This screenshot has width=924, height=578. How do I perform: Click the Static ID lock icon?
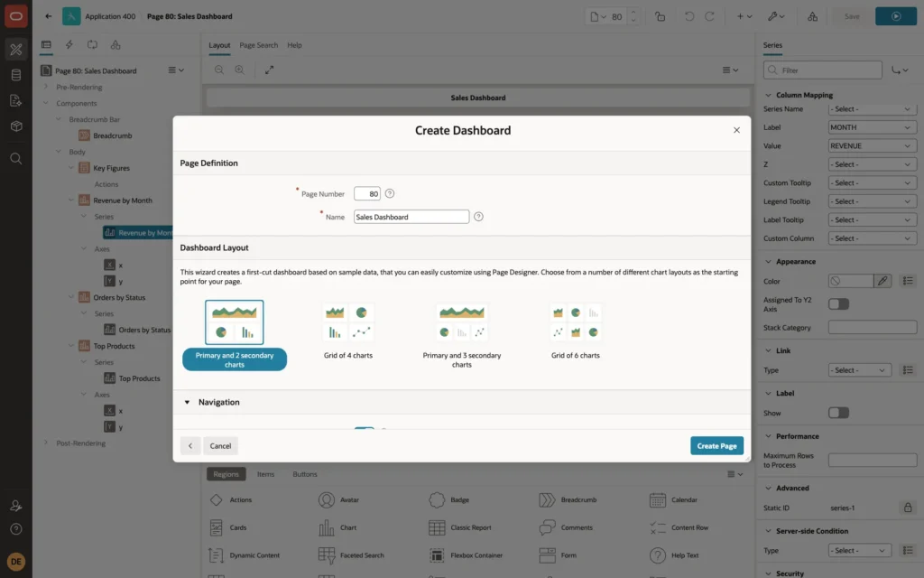908,508
